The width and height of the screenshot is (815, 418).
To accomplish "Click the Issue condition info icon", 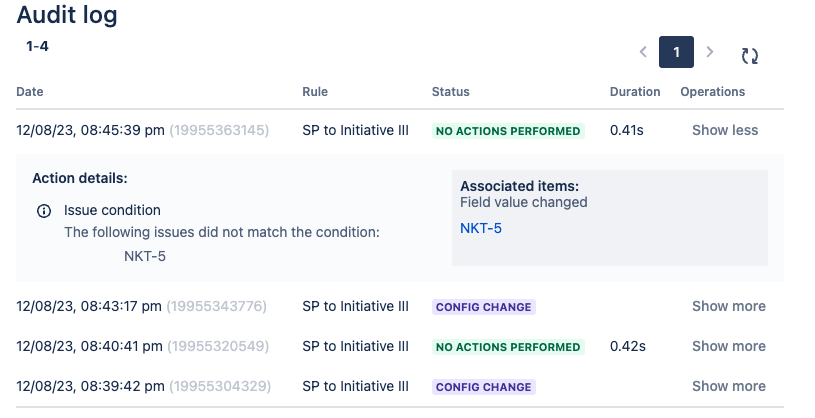I will (x=44, y=211).
